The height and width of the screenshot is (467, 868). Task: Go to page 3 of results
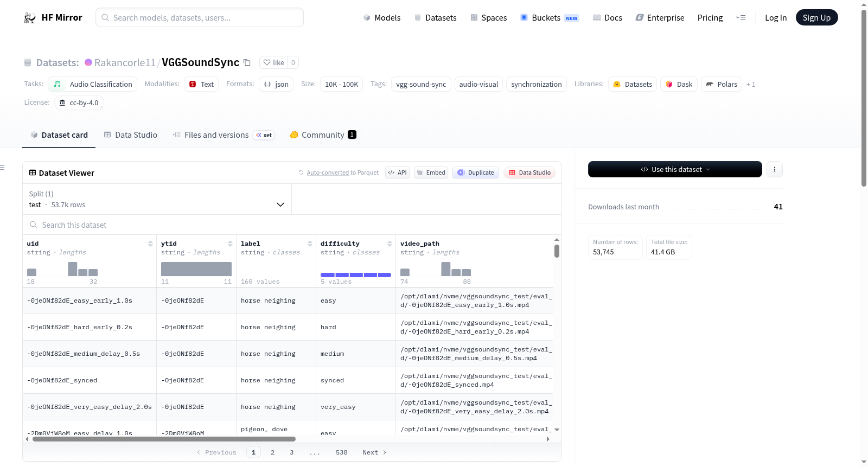pos(291,452)
